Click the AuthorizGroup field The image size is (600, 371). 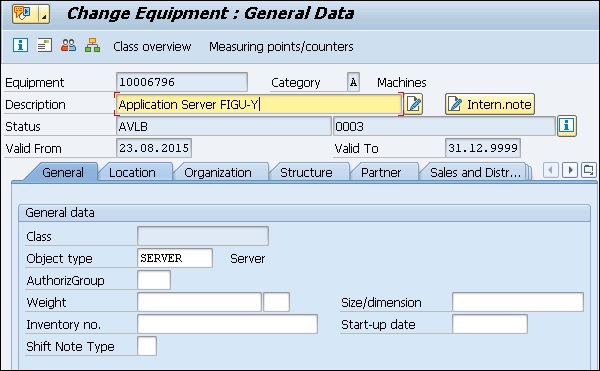pos(154,280)
